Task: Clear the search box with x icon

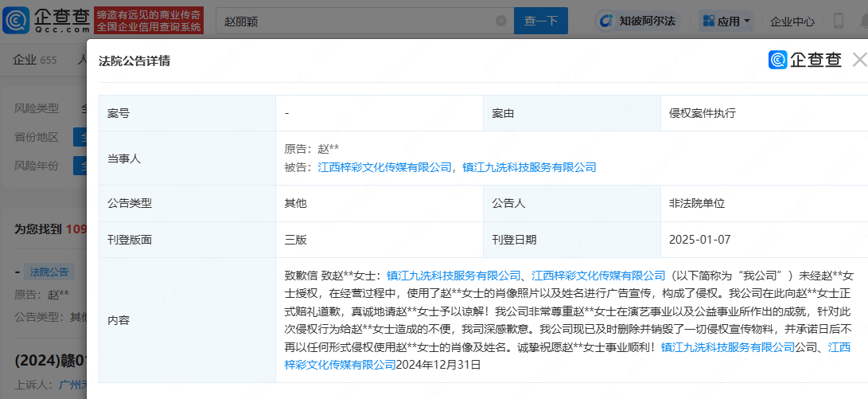Action: (501, 21)
